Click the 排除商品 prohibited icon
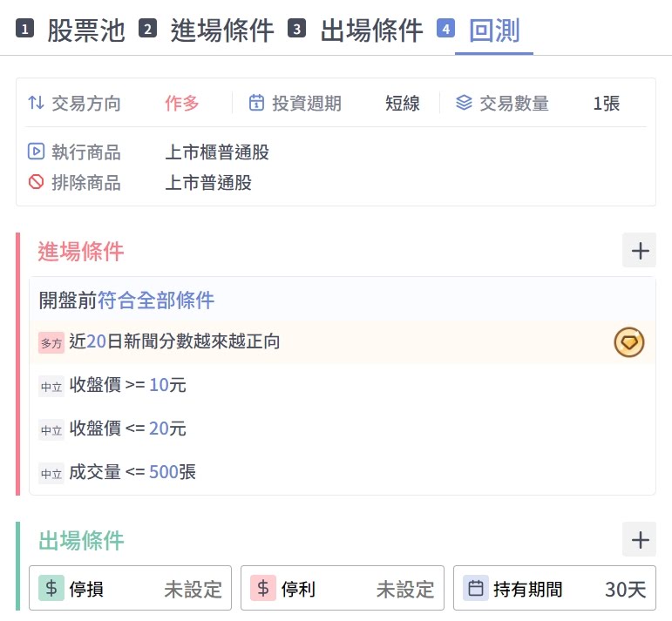672x621 pixels. [x=36, y=182]
